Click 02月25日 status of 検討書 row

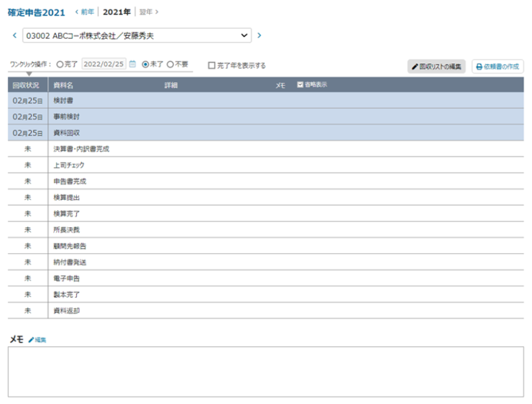click(x=28, y=100)
